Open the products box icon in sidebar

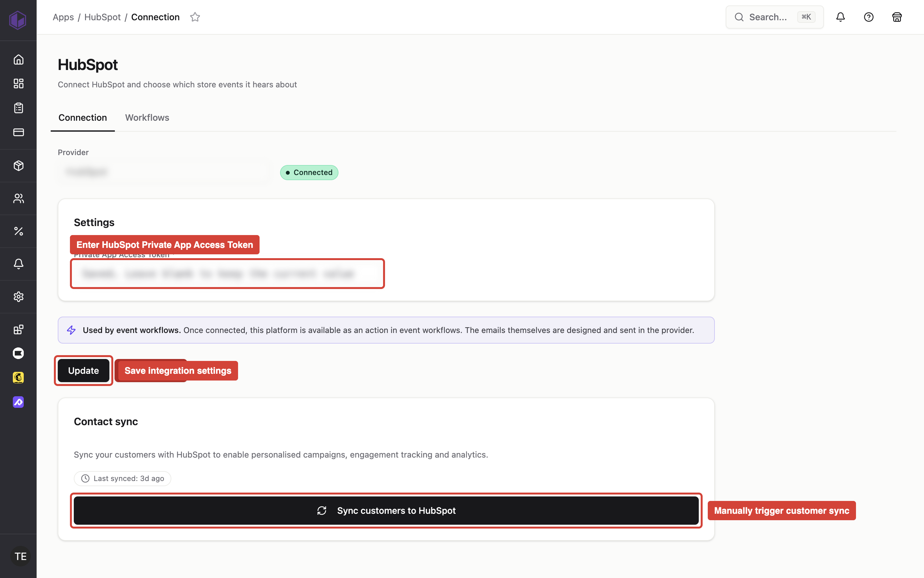point(18,165)
